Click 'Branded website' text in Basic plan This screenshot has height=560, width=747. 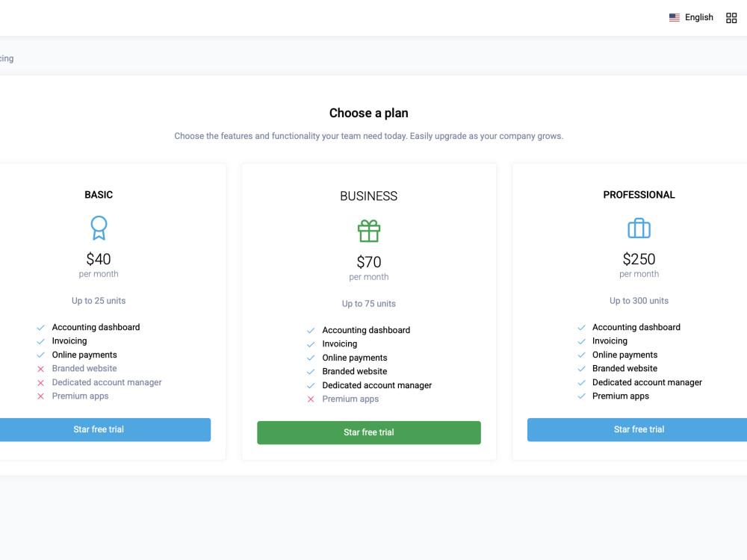(x=84, y=369)
